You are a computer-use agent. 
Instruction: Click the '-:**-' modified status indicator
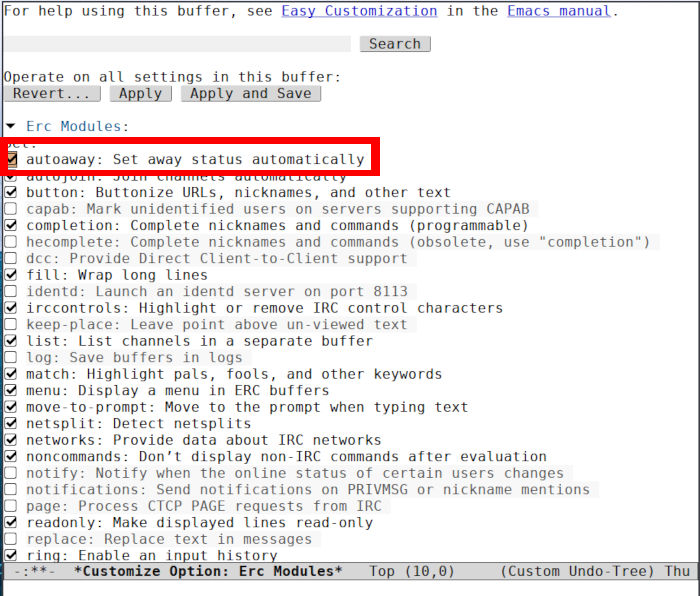35,571
